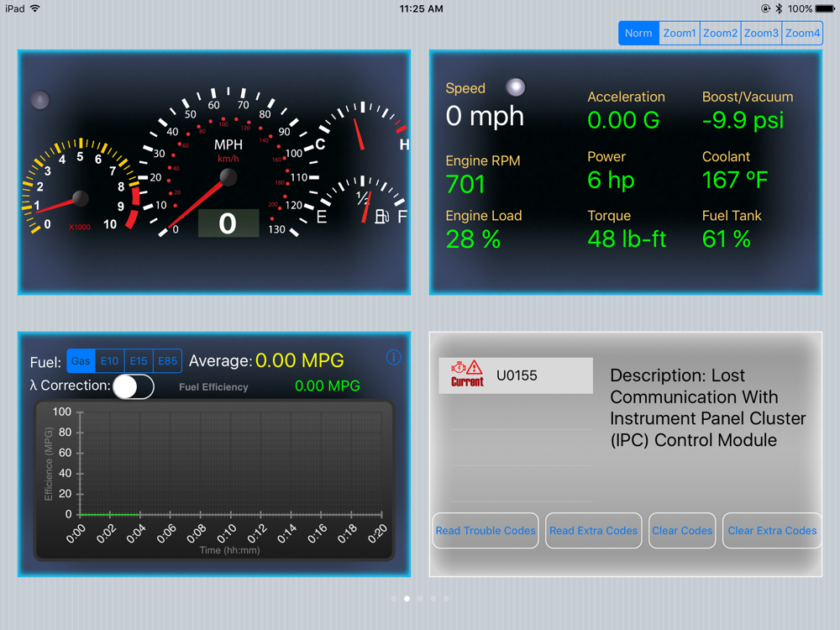Tap the first page indicator dot
840x630 pixels.
coord(394,598)
